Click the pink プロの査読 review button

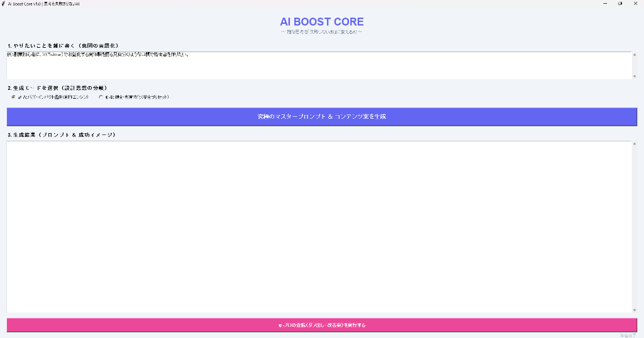pyautogui.click(x=322, y=325)
